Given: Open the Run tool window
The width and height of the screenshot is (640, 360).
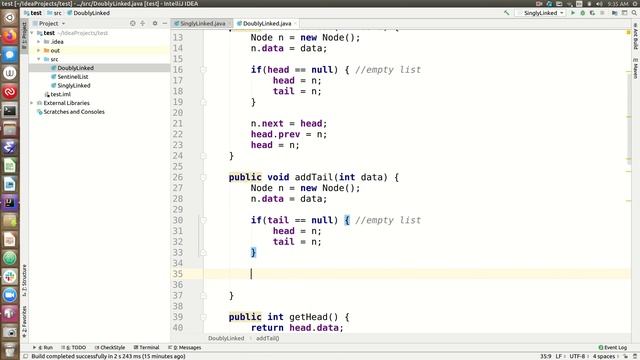Looking at the screenshot, I should pos(43,347).
